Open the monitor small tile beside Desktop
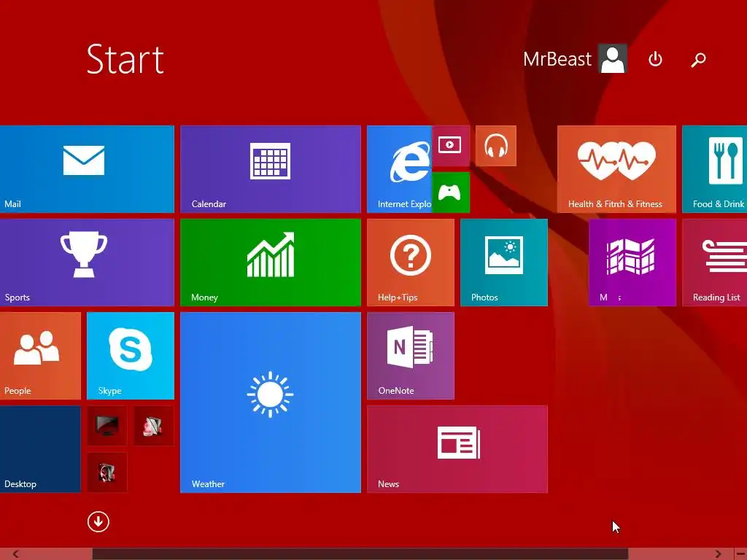Viewport: 747px width, 560px height. pos(107,426)
